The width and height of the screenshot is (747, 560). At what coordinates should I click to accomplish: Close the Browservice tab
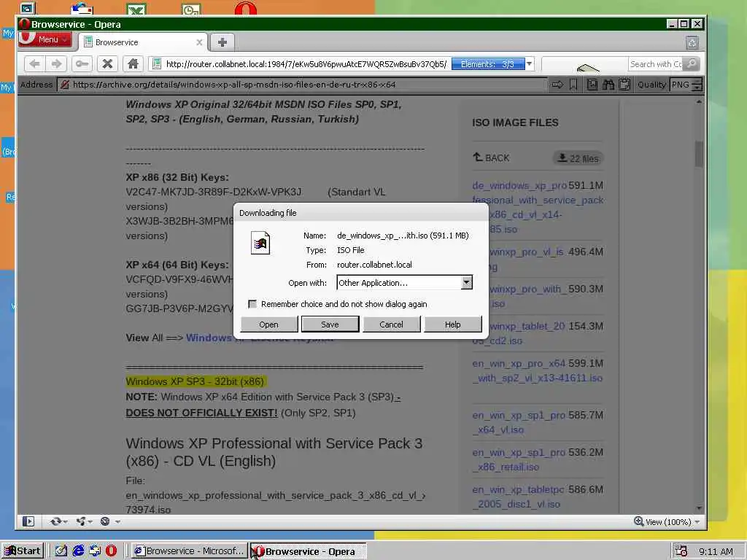[x=199, y=42]
